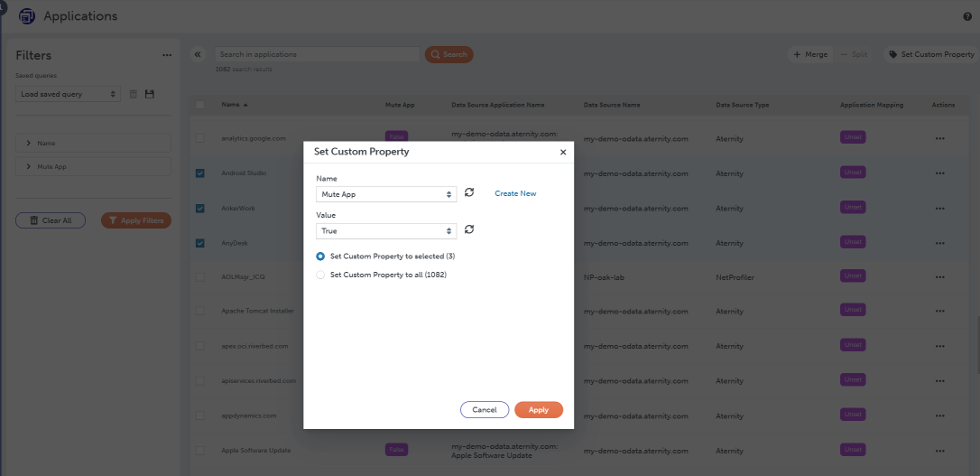This screenshot has height=476, width=980.
Task: Open the Load saved query dropdown
Action: pos(68,95)
